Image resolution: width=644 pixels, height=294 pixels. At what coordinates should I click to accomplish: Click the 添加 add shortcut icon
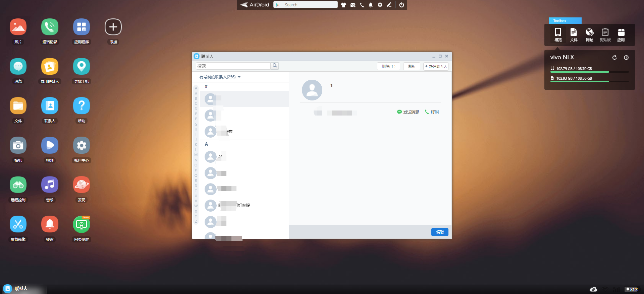click(113, 27)
